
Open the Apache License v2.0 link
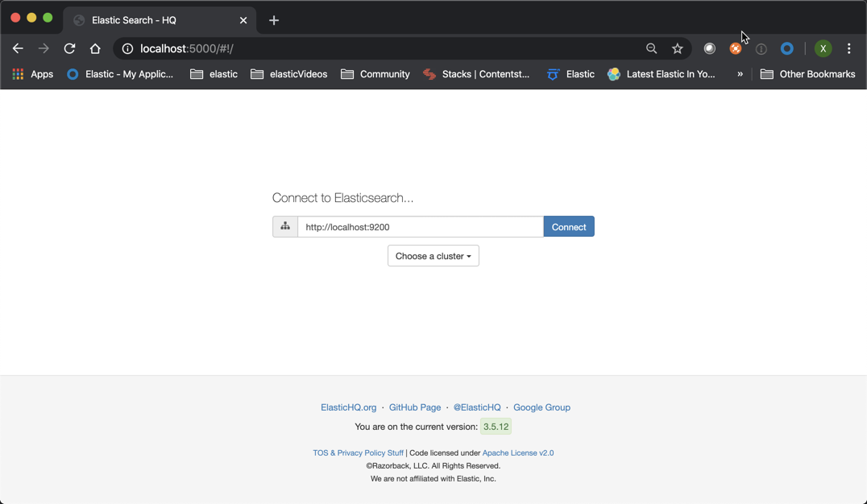518,452
